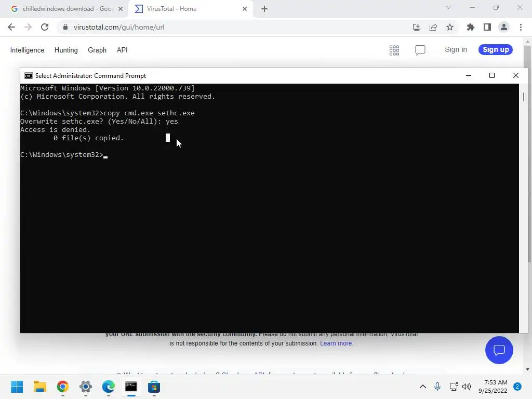This screenshot has height=399, width=532.
Task: Open Chrome extensions puzzle icon
Action: pos(471,27)
